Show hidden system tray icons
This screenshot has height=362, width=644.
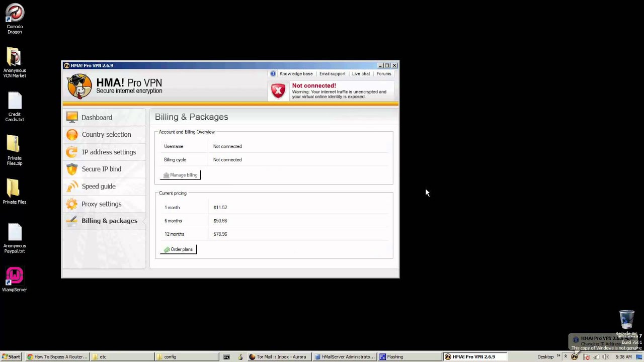pos(566,357)
